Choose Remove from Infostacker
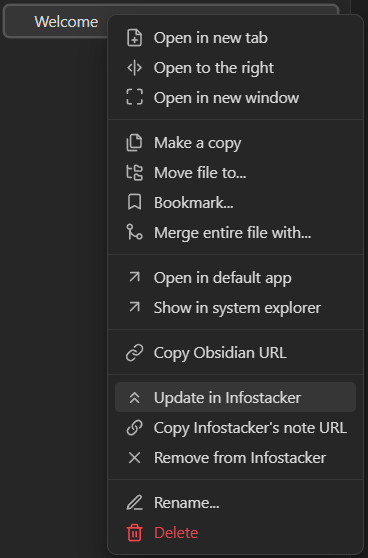368x558 pixels. pyautogui.click(x=235, y=457)
